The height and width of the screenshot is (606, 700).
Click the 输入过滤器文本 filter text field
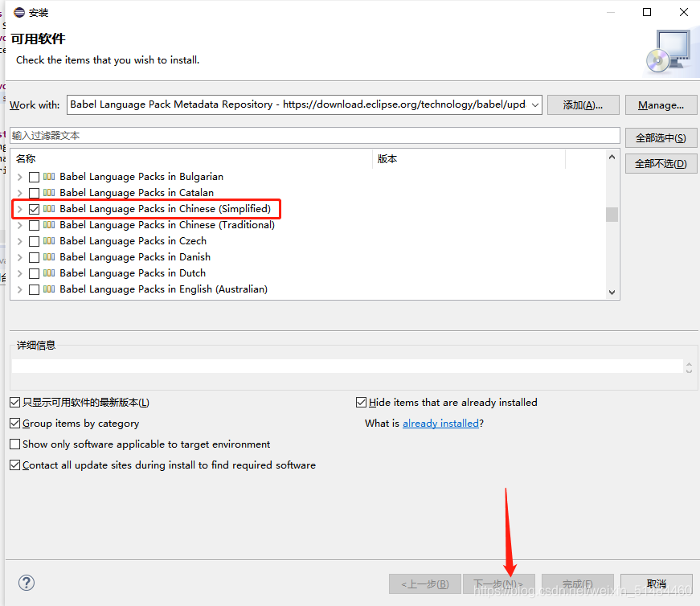coord(315,136)
